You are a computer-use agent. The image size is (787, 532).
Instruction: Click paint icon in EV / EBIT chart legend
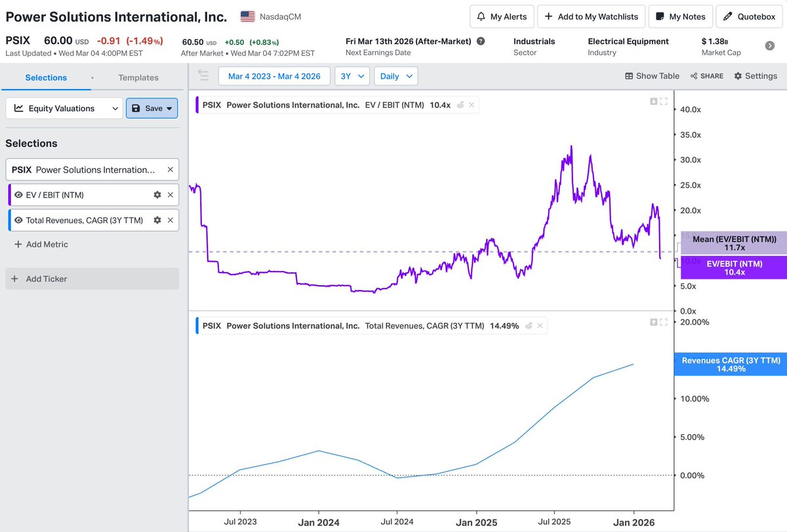tap(460, 104)
